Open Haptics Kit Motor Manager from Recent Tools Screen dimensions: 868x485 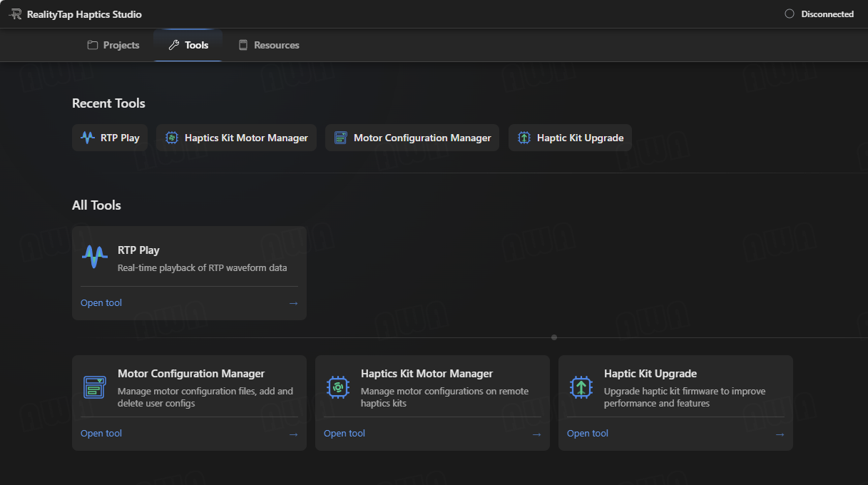(236, 138)
